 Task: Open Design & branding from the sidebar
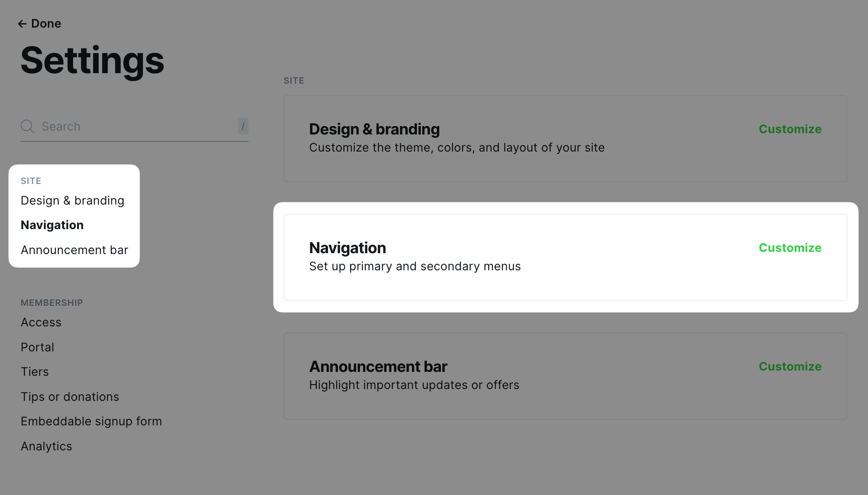point(72,200)
